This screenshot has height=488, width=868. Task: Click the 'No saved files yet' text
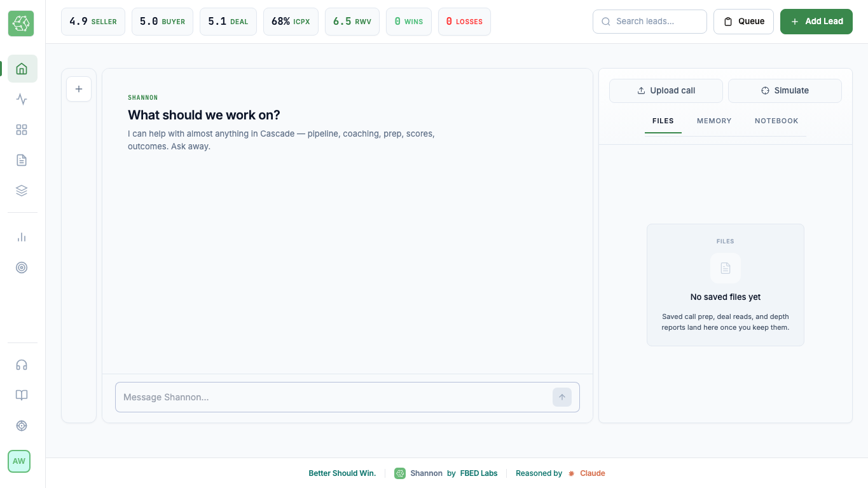[726, 297]
